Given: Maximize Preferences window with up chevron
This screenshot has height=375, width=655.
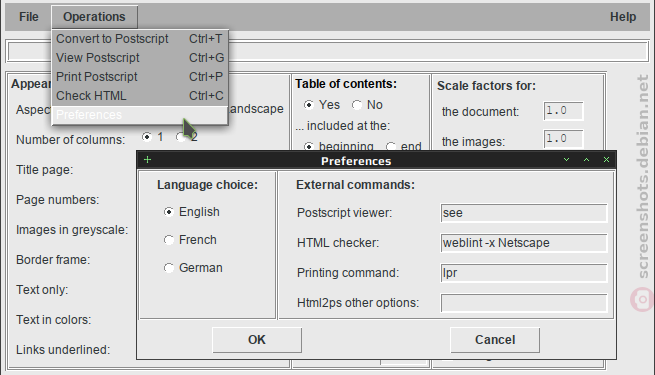Looking at the screenshot, I should 586,160.
